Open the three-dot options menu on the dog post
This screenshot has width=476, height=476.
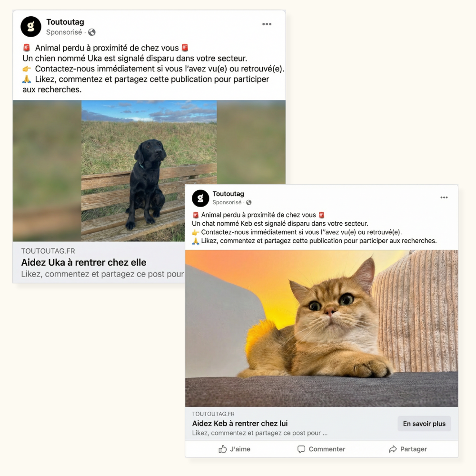coord(267,24)
